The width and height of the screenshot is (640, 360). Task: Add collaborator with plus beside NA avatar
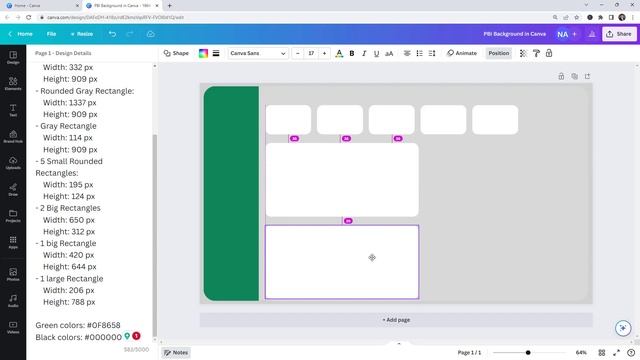[575, 34]
